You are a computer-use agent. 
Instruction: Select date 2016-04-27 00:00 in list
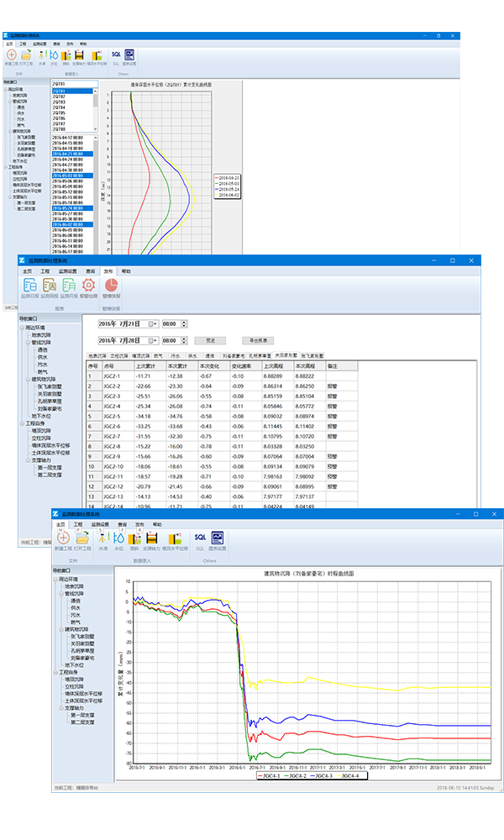pos(72,165)
